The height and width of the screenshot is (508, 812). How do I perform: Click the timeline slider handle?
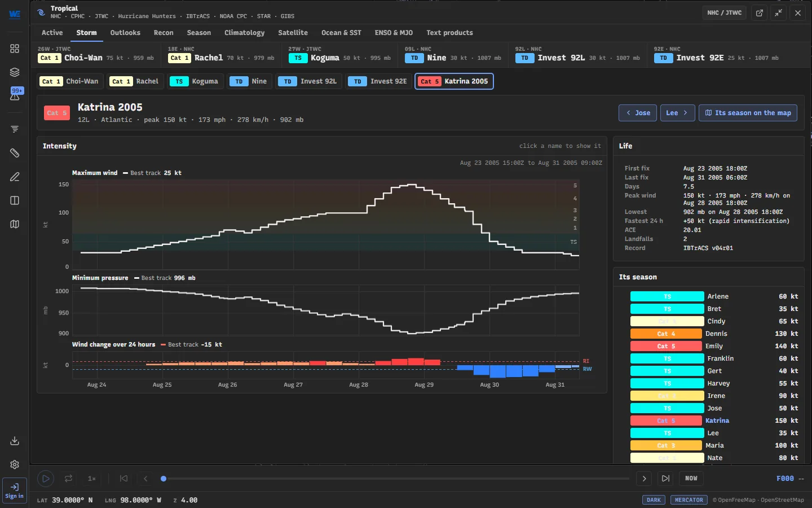[x=164, y=479]
